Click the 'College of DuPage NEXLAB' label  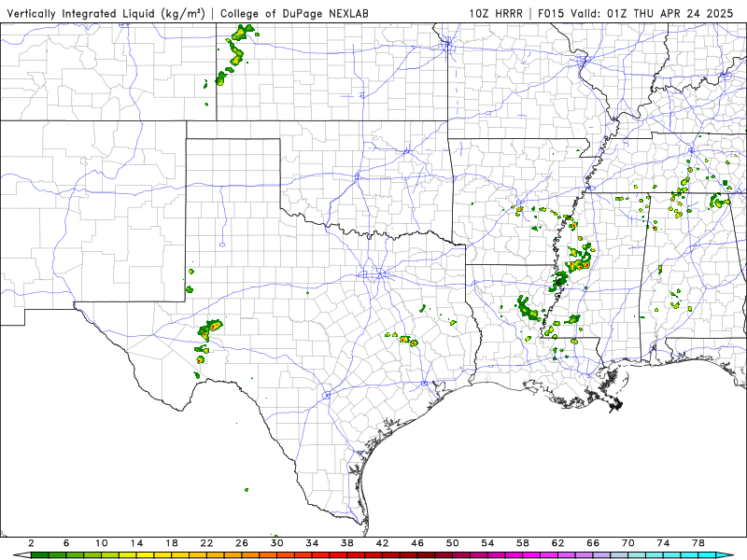pyautogui.click(x=294, y=14)
